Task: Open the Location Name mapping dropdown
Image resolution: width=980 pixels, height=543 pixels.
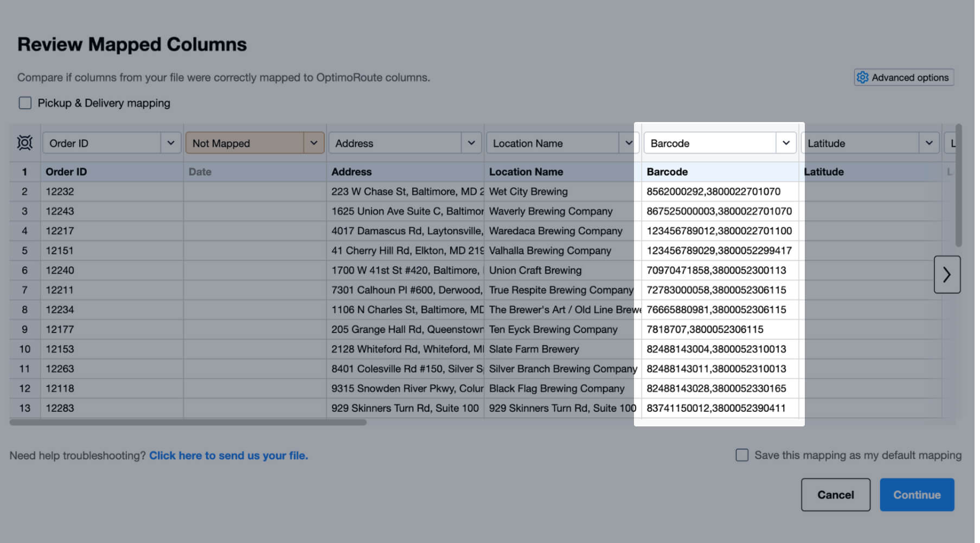Action: (x=629, y=143)
